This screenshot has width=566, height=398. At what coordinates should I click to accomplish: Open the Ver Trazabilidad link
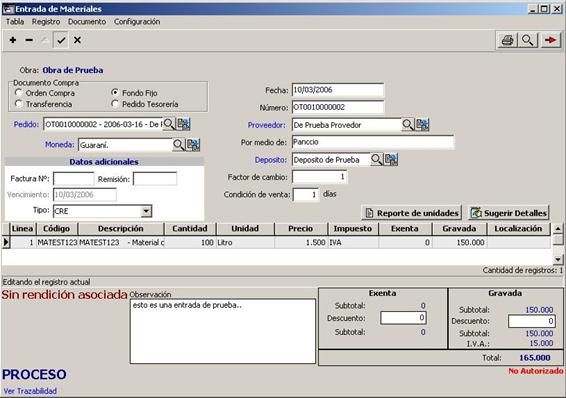point(30,391)
